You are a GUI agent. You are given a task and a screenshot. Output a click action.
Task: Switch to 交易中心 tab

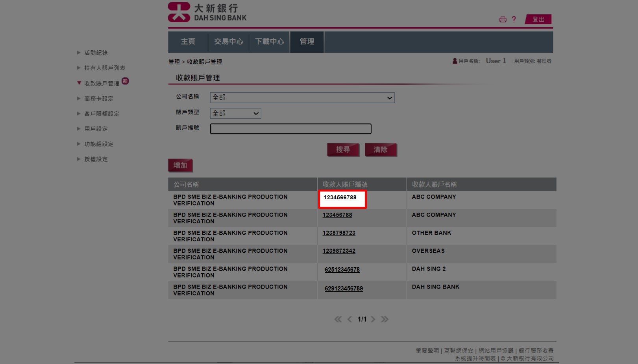coord(228,42)
